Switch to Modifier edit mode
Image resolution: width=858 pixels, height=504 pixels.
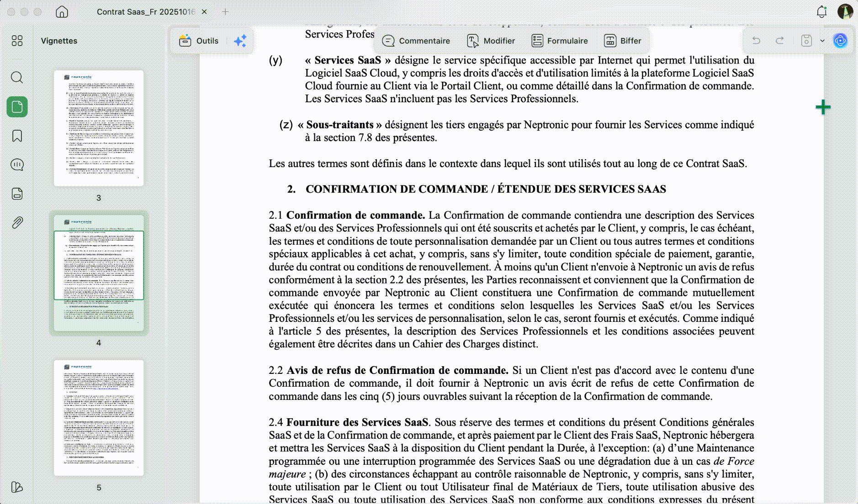click(x=491, y=41)
